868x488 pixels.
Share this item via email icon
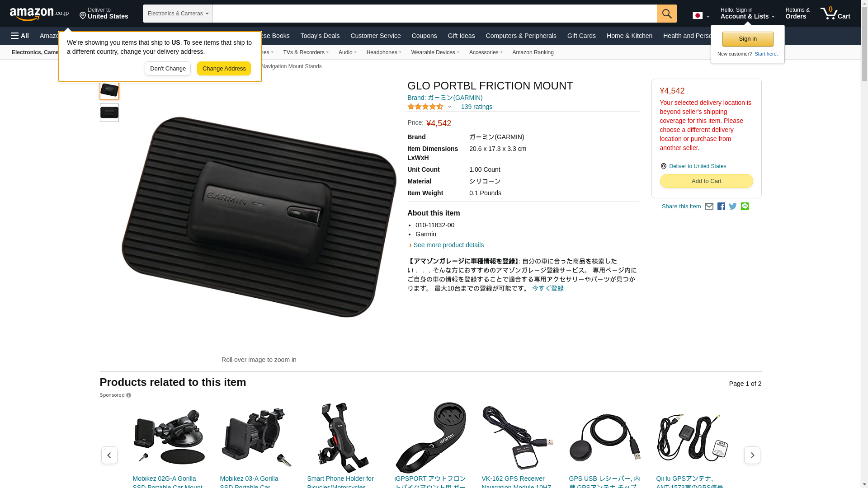(709, 206)
